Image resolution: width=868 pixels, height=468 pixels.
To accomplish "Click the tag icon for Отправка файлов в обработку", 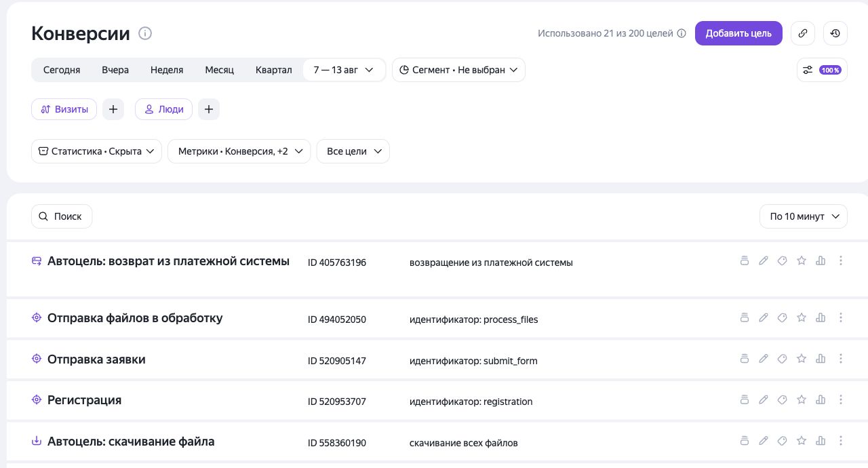I will 783,317.
